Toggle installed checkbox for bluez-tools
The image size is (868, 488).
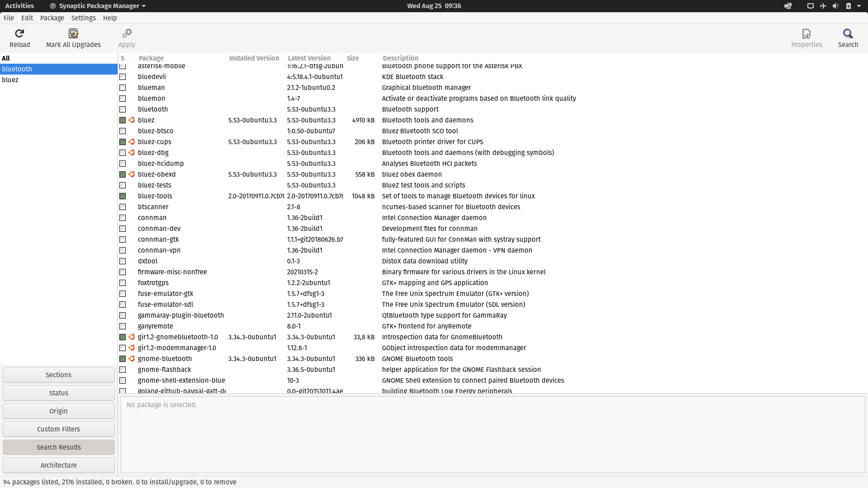pyautogui.click(x=123, y=196)
